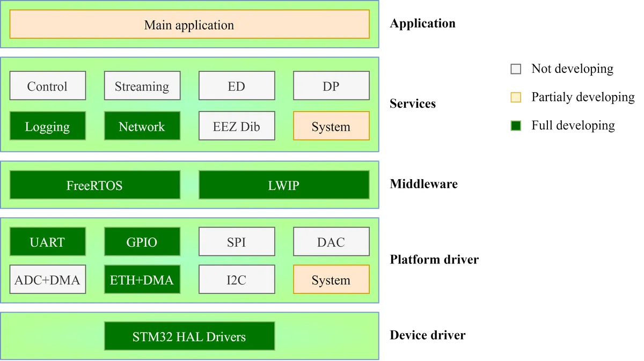644x361 pixels.
Task: Click the GPIO driver block
Action: coord(142,241)
